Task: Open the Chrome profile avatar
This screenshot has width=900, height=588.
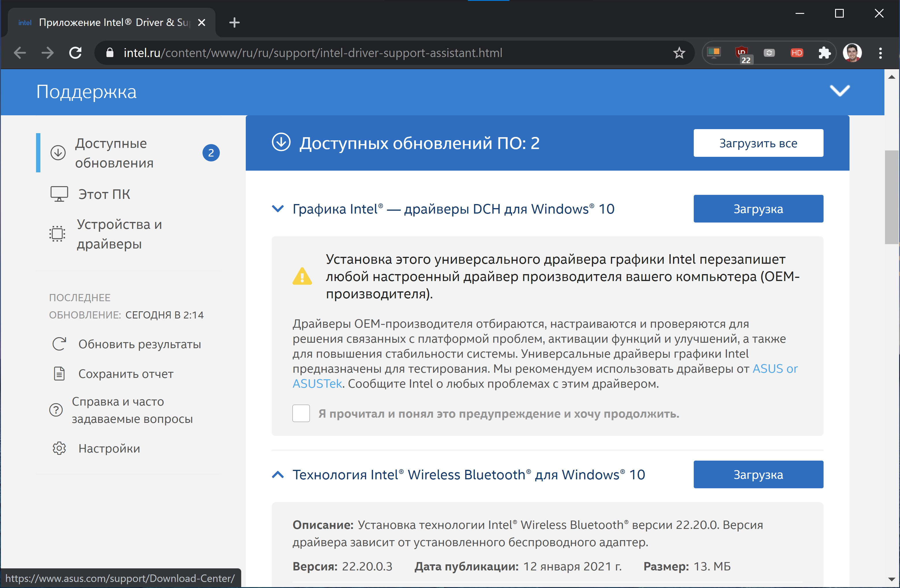Action: pyautogui.click(x=852, y=52)
